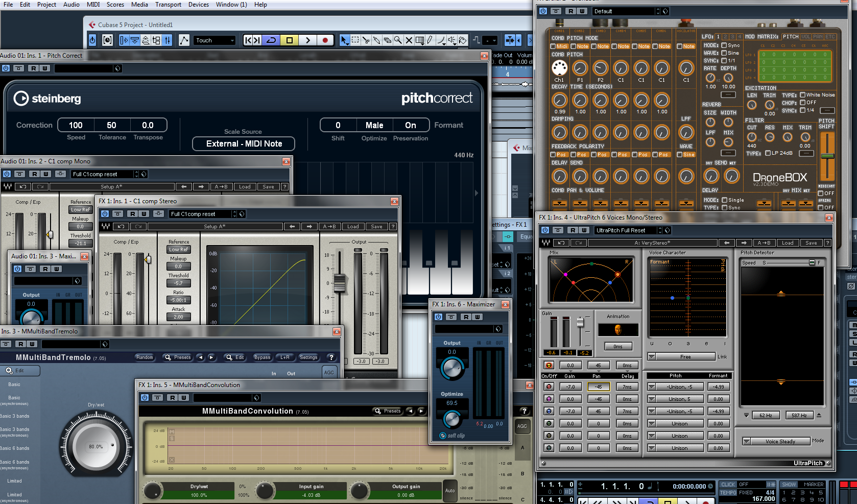Select the Erase tool

tap(388, 40)
